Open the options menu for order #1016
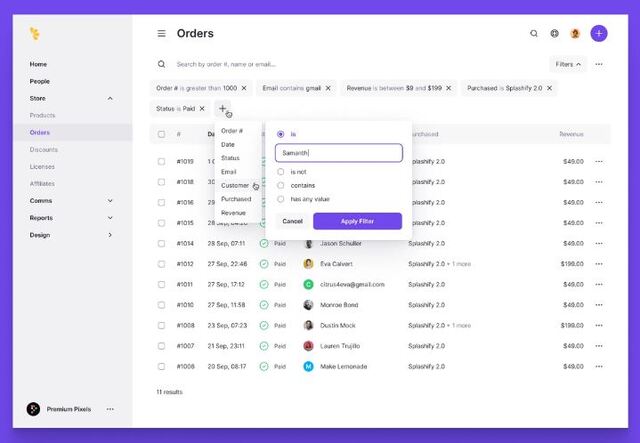Image resolution: width=640 pixels, height=443 pixels. click(x=599, y=203)
